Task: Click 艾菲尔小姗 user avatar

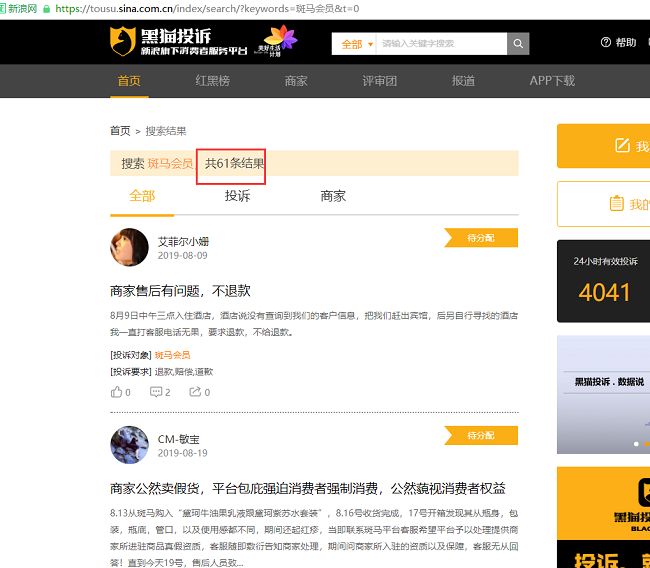Action: point(129,247)
